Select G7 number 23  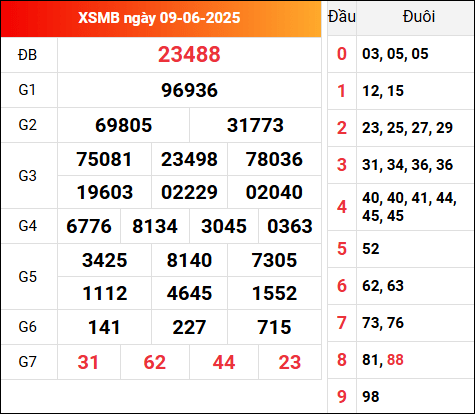pos(290,362)
